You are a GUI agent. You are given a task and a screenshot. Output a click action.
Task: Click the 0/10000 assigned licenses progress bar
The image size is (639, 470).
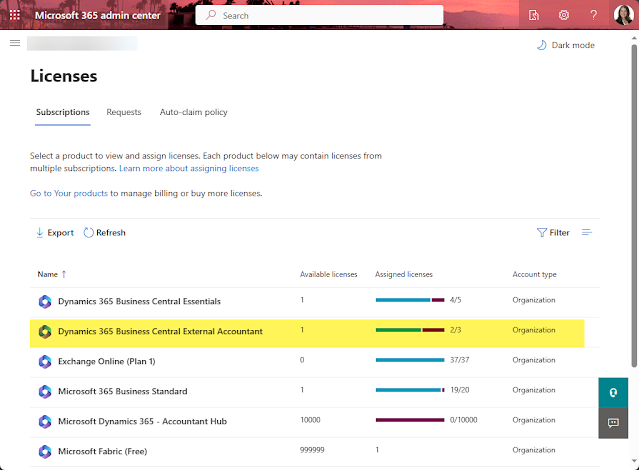click(410, 420)
